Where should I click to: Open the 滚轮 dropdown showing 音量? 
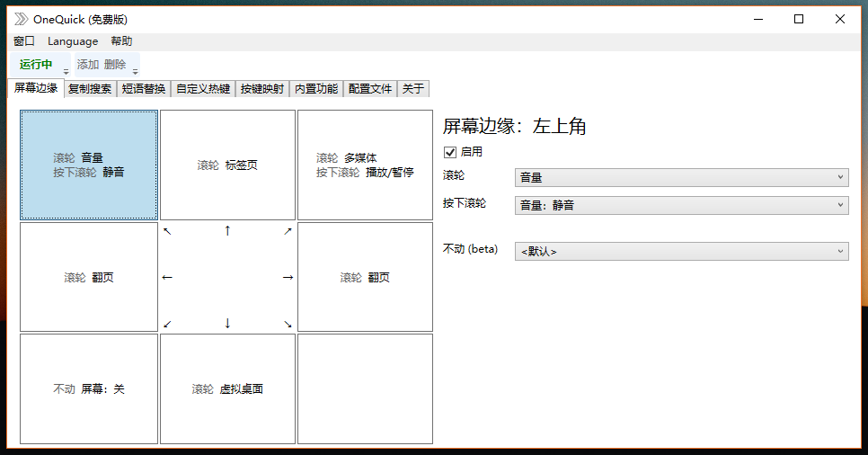coord(681,177)
